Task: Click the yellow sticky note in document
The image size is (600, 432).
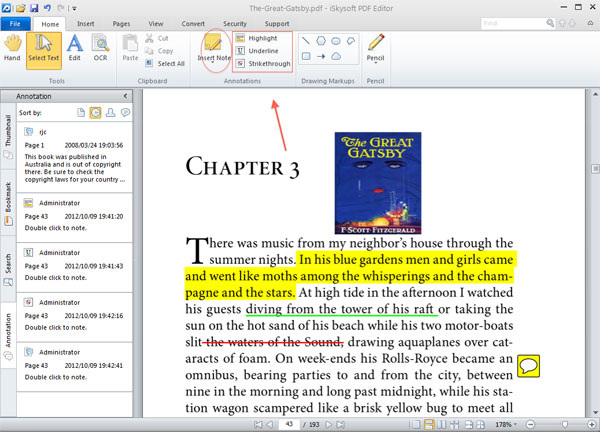Action: point(530,365)
